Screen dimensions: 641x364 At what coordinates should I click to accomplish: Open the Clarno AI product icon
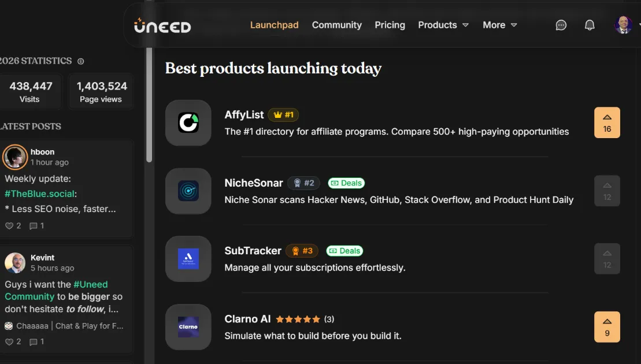[188, 327]
